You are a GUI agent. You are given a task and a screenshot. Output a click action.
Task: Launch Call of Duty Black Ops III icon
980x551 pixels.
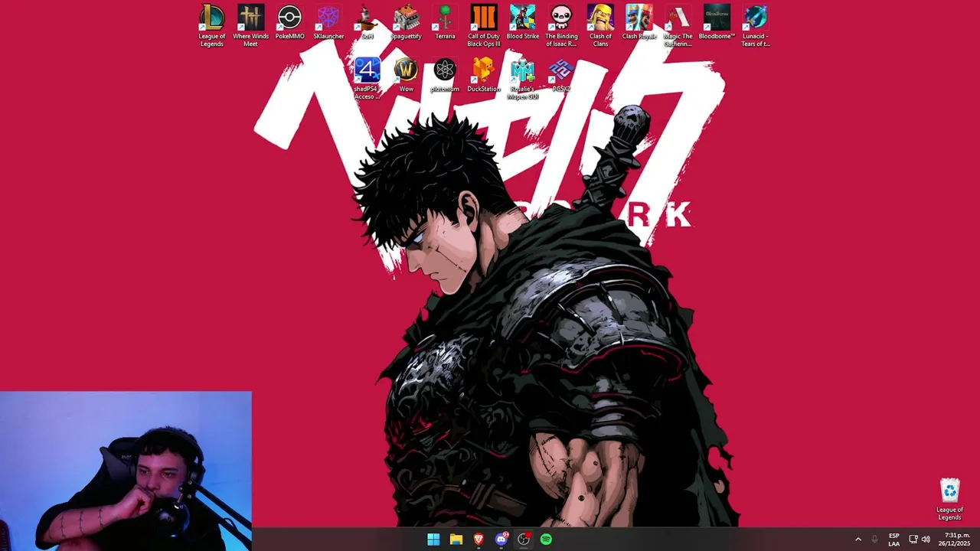tap(484, 25)
